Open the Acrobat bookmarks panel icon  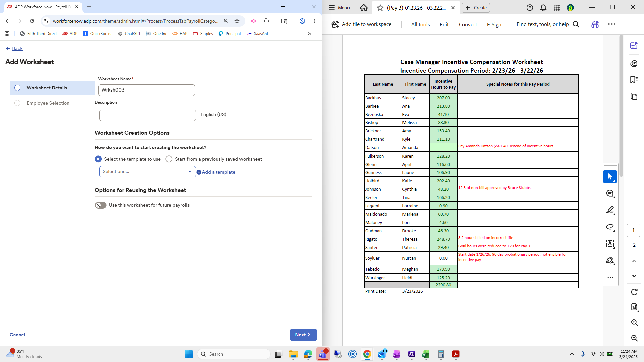click(x=634, y=80)
